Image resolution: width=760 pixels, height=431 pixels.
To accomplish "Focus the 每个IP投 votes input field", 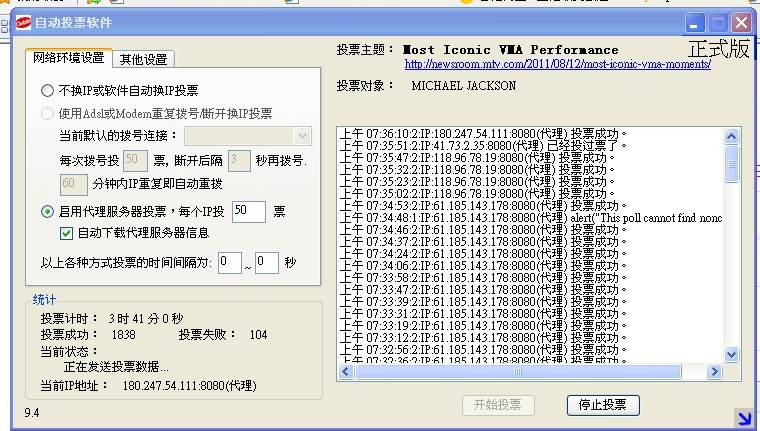I will 249,212.
